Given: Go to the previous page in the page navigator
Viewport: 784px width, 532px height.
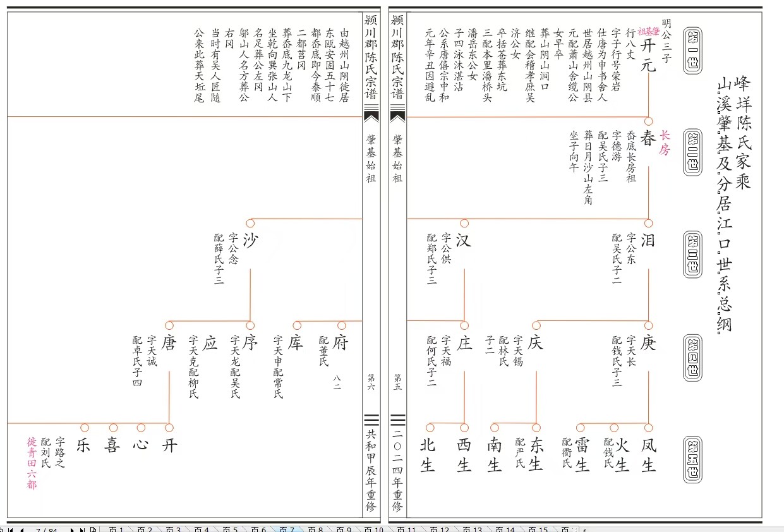Looking at the screenshot, I should click(x=21, y=529).
